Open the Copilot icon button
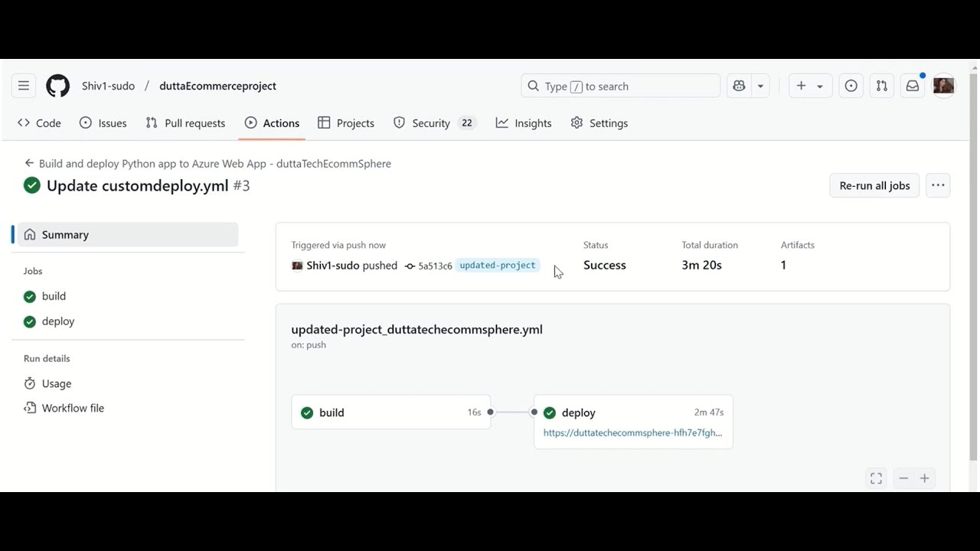980x551 pixels. pyautogui.click(x=739, y=86)
